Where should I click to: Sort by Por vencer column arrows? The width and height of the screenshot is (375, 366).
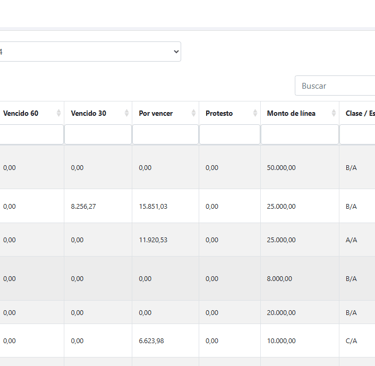point(194,113)
